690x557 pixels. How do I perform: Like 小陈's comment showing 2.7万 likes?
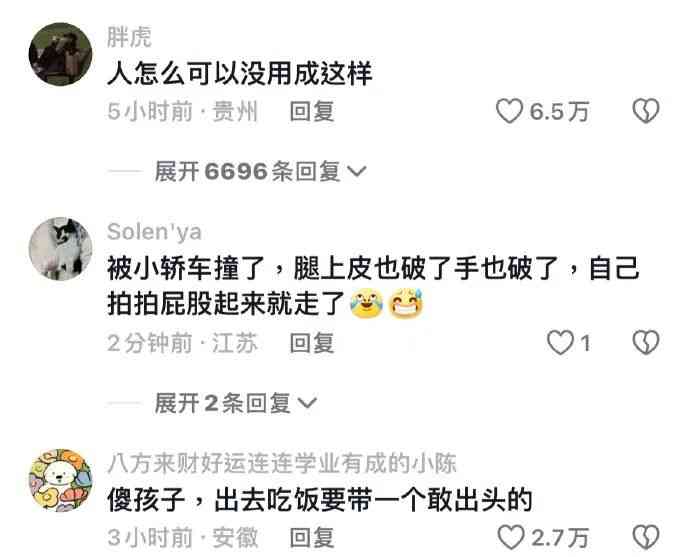tap(511, 537)
